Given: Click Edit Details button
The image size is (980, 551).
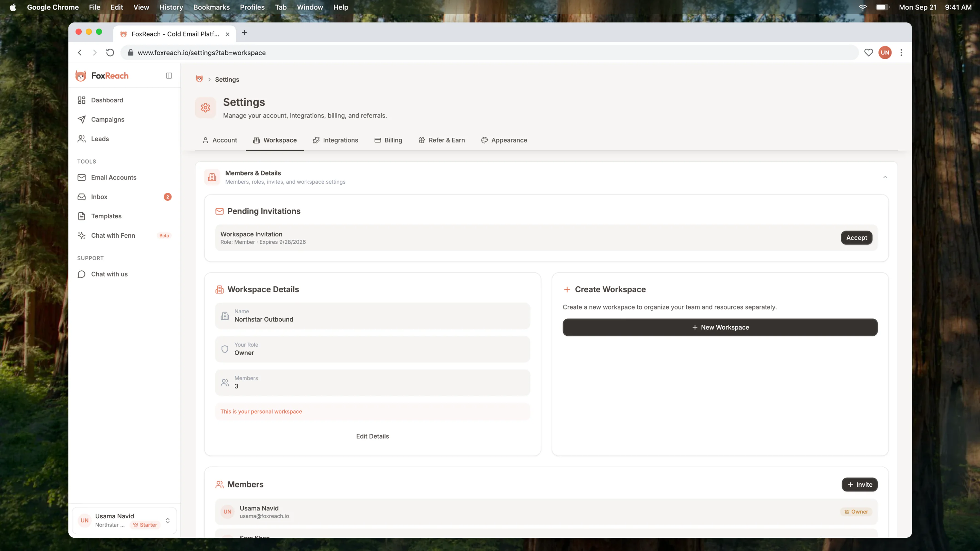Looking at the screenshot, I should click(x=373, y=436).
